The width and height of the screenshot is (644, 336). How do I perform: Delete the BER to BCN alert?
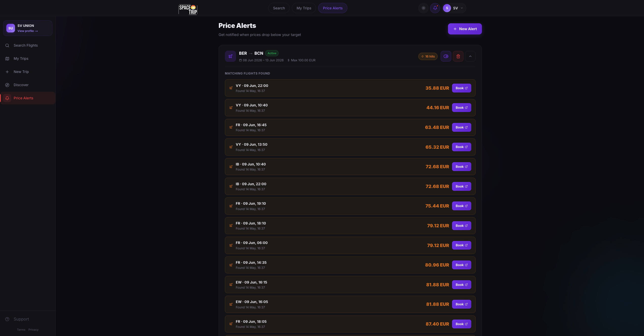[458, 56]
